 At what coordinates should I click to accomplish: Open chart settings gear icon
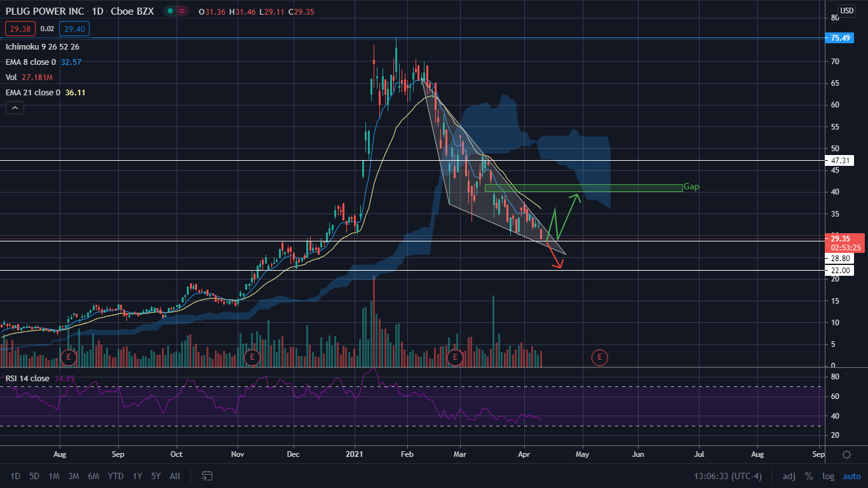847,455
